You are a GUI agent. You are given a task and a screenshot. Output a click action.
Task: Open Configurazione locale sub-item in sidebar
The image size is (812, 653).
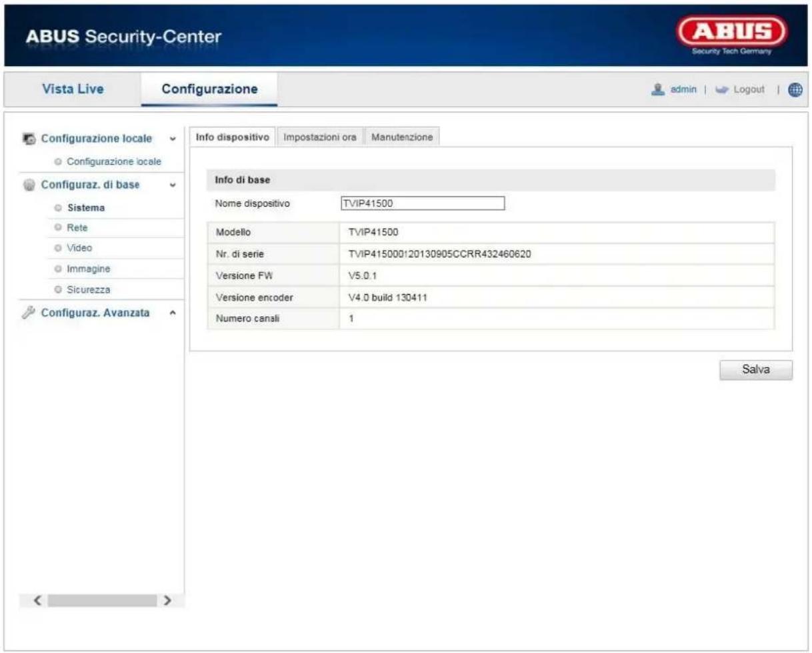[115, 161]
